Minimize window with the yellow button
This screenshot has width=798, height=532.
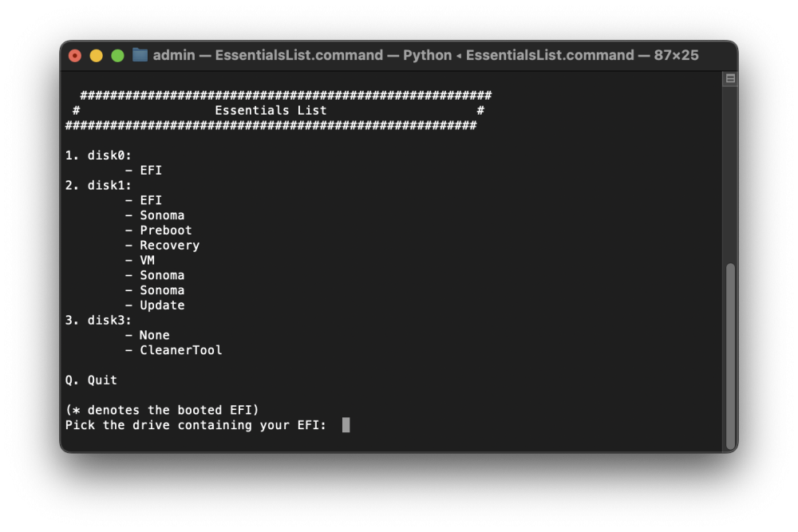(97, 56)
